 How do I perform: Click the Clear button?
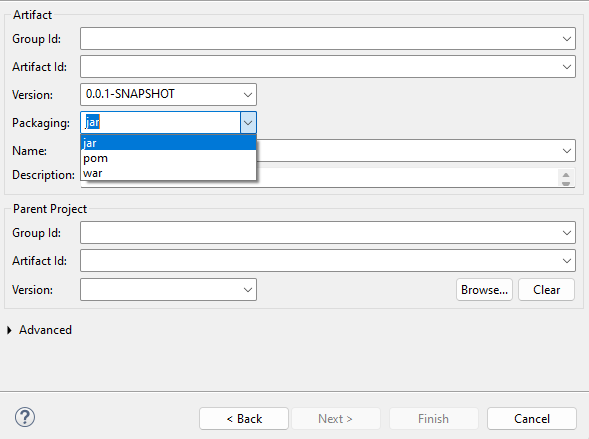(547, 290)
